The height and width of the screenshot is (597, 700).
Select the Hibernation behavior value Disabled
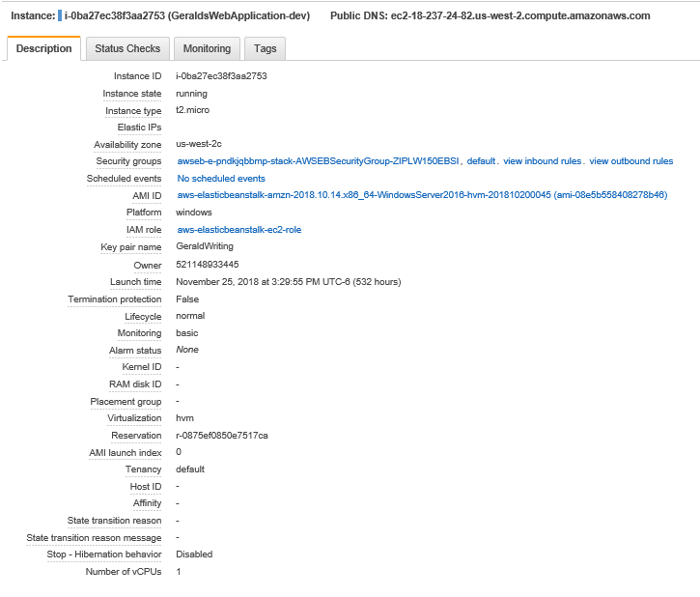pos(194,554)
